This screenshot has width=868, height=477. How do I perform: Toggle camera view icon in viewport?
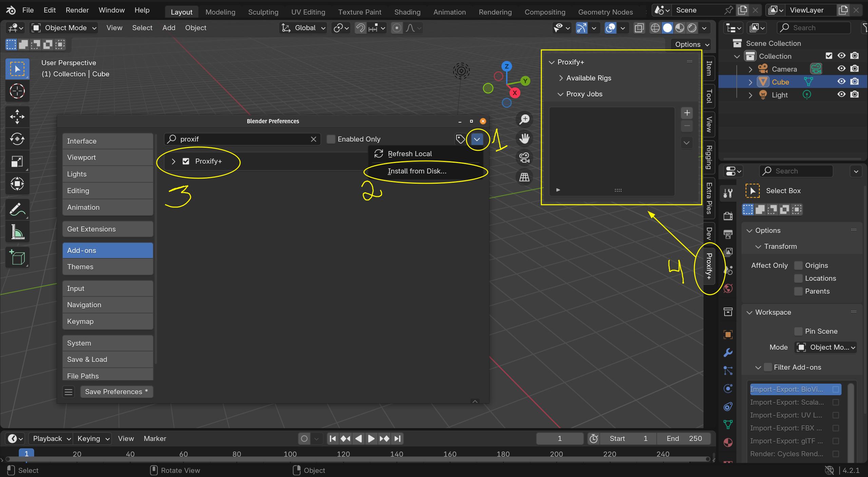point(524,158)
